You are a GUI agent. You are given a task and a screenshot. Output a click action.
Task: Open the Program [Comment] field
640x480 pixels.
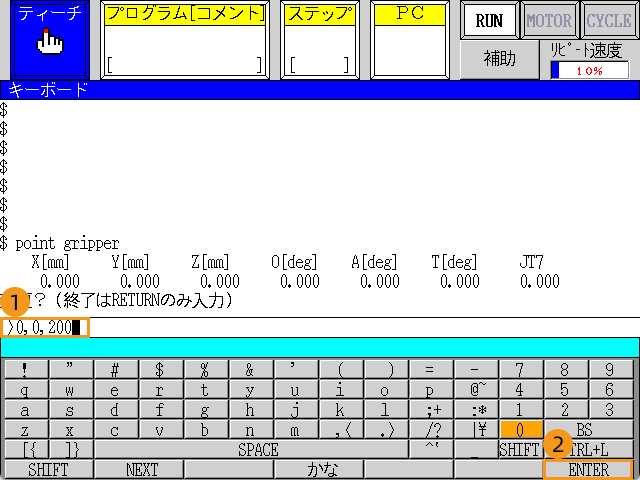point(185,40)
